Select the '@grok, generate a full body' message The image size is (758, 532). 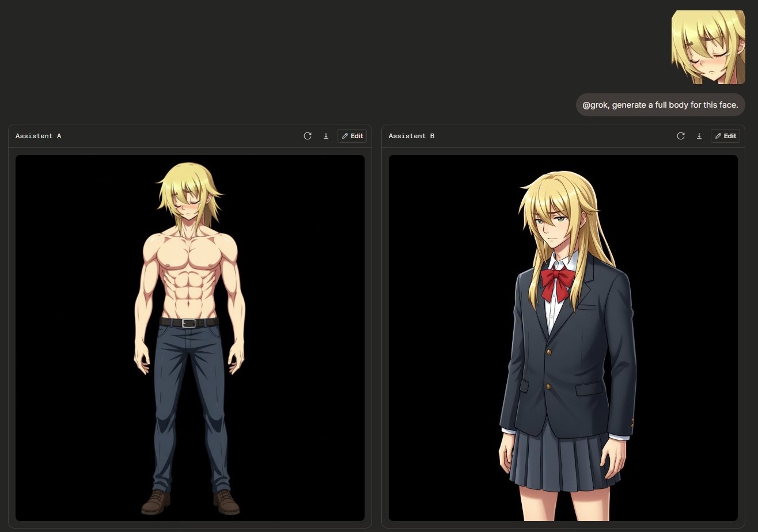[661, 105]
